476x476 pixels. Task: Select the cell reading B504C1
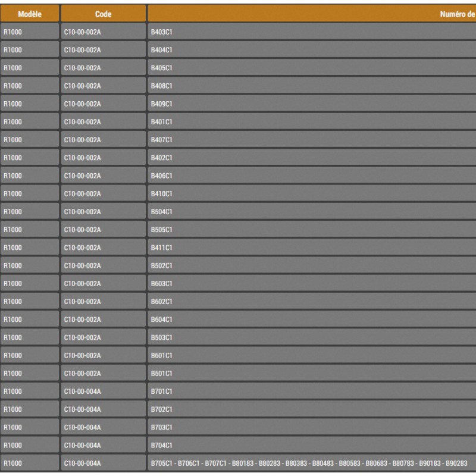pos(312,211)
